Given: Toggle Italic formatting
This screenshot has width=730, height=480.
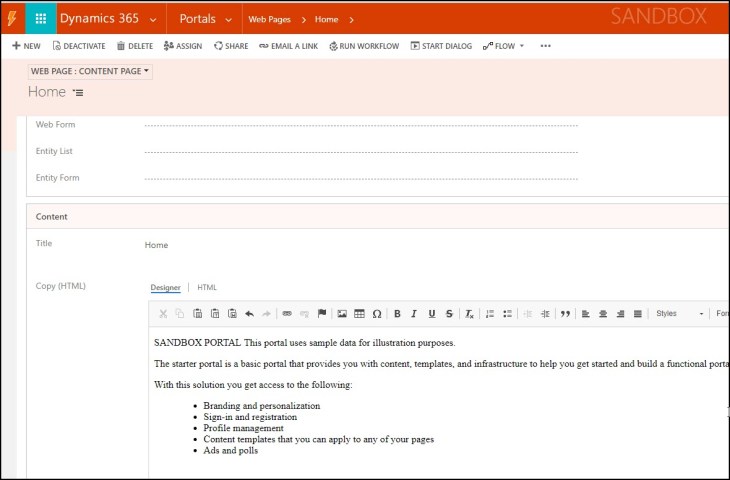Looking at the screenshot, I should coord(414,314).
